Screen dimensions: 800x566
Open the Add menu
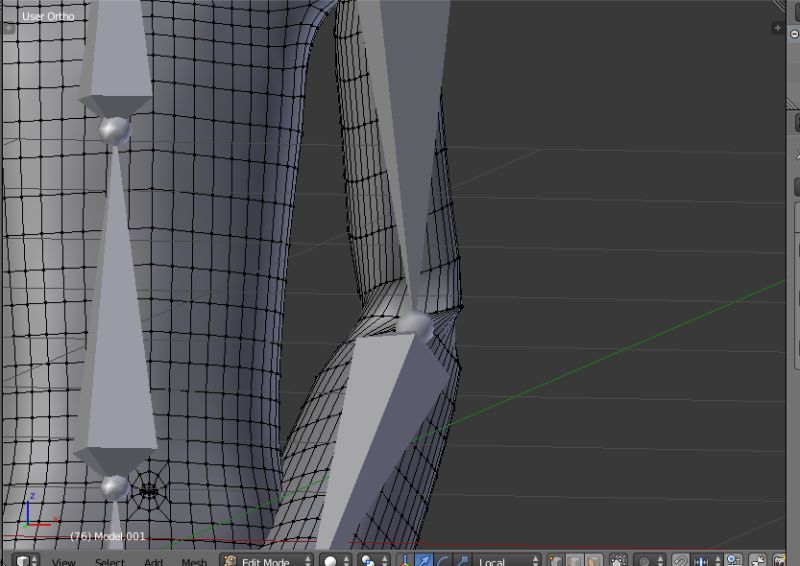153,561
